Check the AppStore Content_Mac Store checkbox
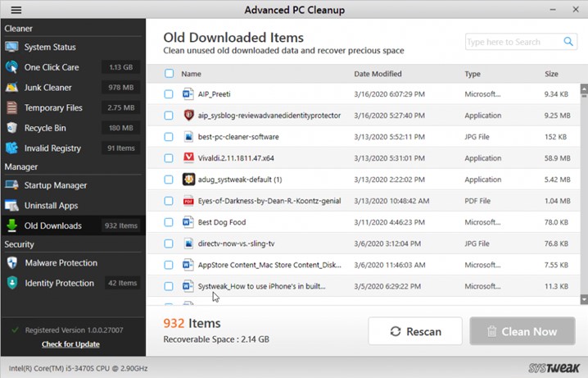The image size is (588, 378). pos(169,265)
